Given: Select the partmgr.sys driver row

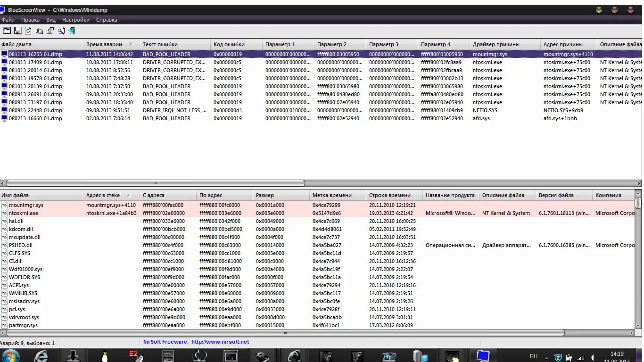Looking at the screenshot, I should [317, 325].
